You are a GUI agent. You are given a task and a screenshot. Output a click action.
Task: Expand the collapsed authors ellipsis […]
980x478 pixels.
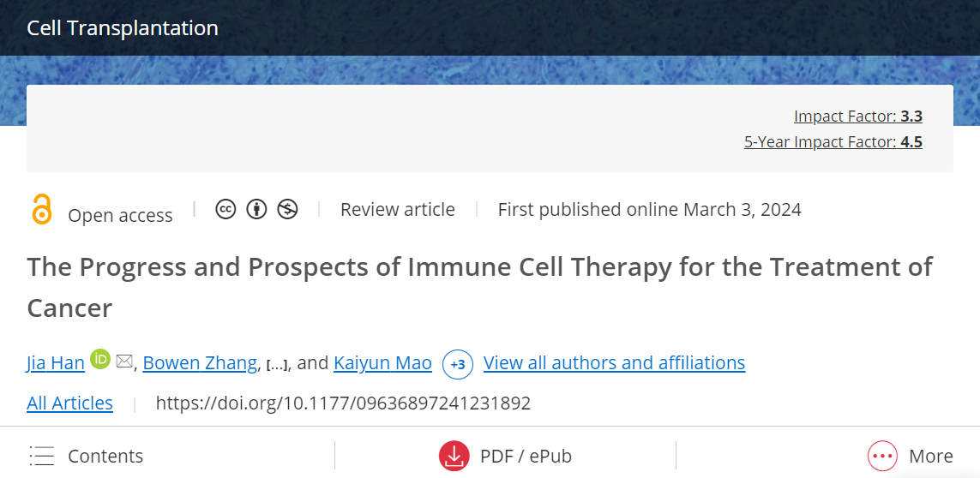point(277,364)
